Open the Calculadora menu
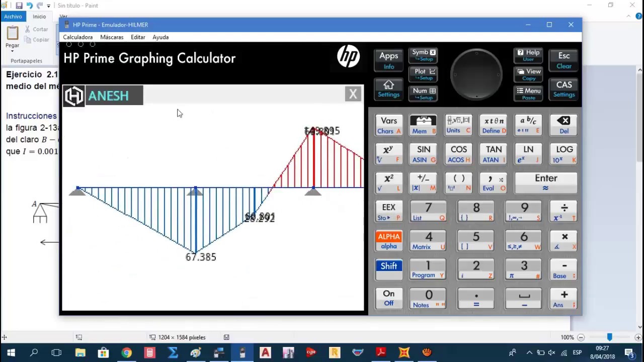This screenshot has width=644, height=362. (77, 37)
